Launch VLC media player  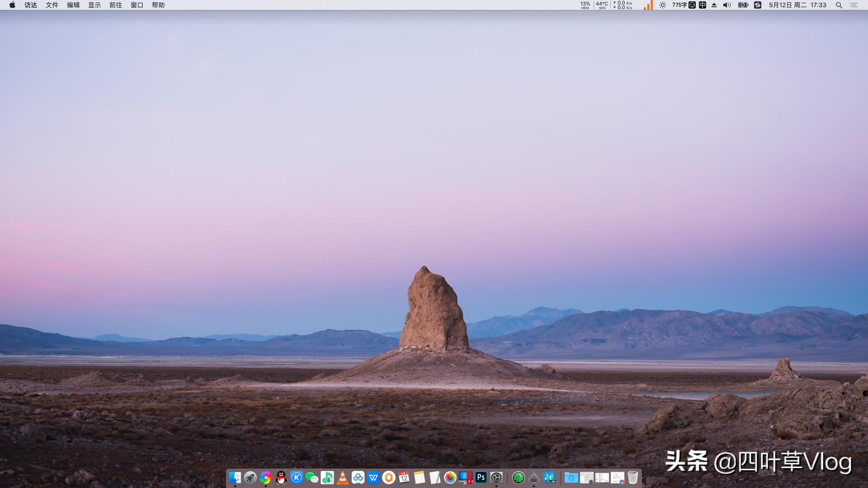(343, 478)
